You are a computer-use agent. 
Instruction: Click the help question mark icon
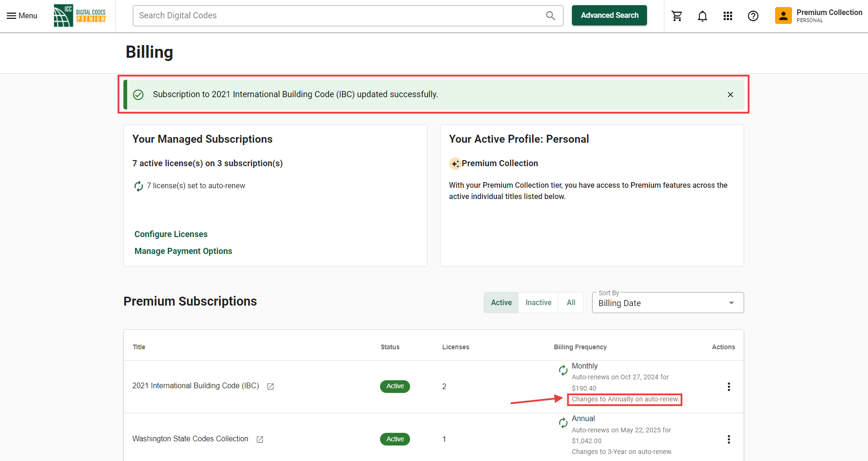753,16
